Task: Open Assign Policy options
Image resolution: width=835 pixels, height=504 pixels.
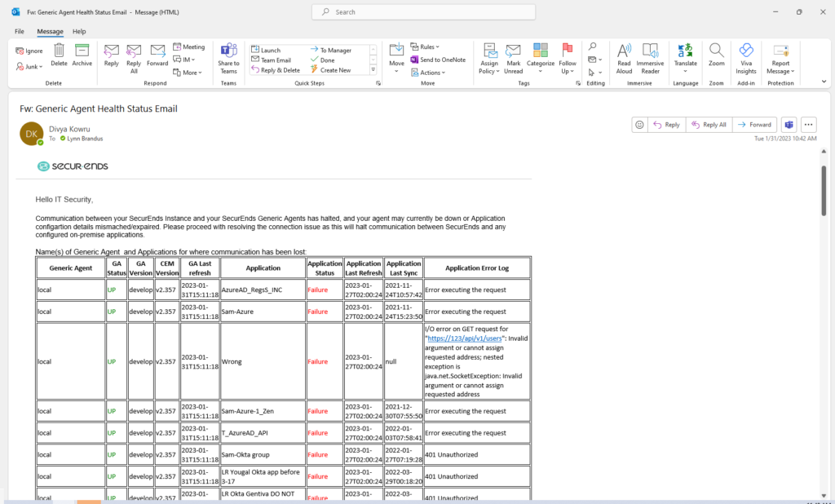Action: pyautogui.click(x=489, y=59)
